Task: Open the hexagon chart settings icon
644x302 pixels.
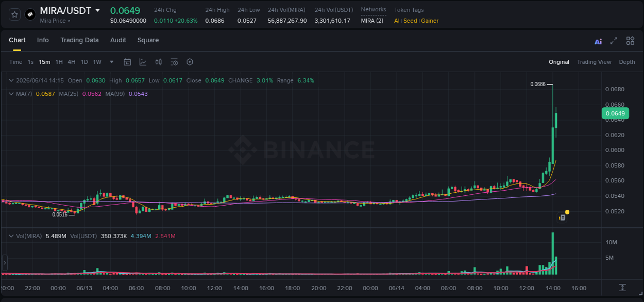Action: pos(190,62)
